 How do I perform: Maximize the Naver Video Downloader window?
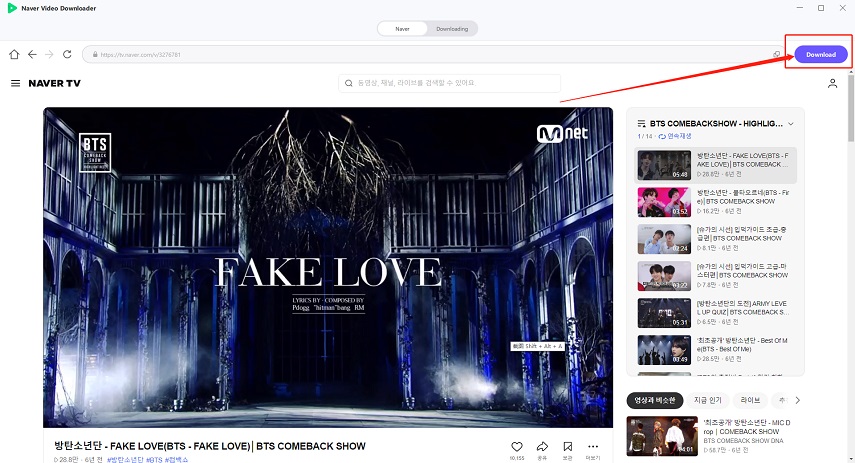821,8
